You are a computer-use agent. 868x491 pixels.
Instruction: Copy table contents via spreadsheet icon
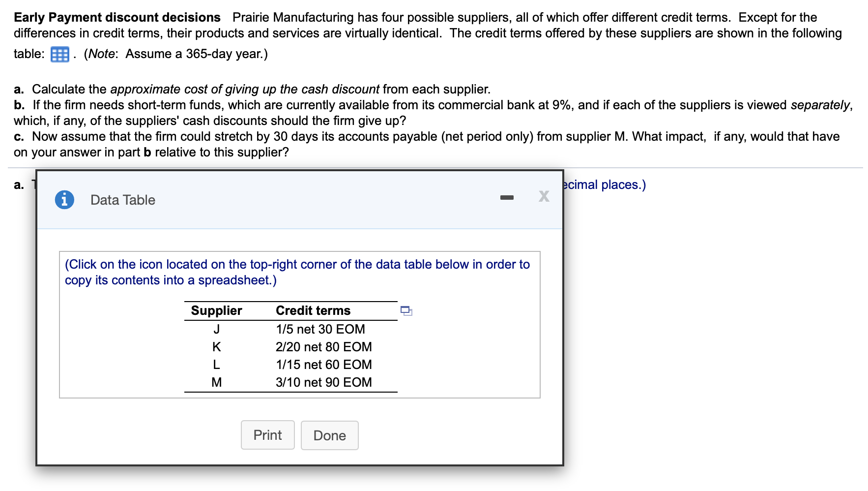point(406,311)
